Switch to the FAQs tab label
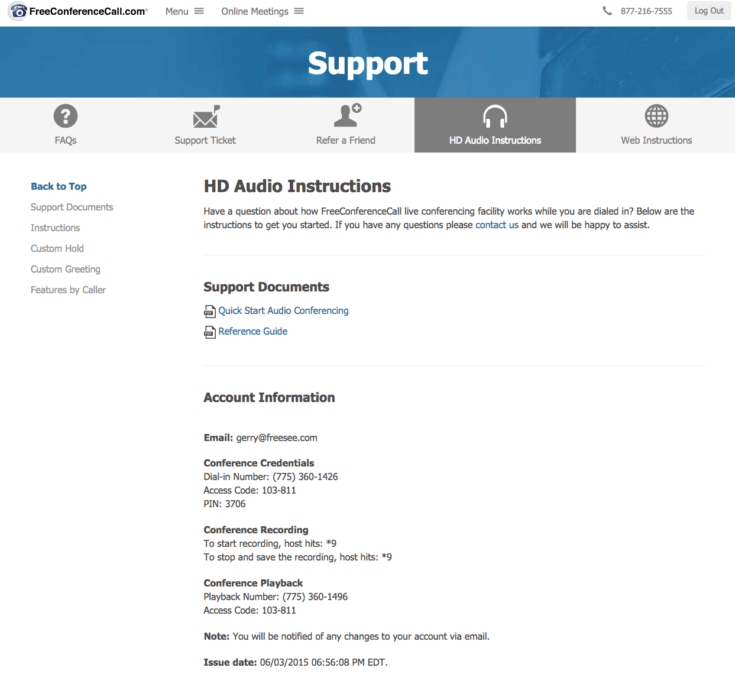Screen dimensions: 735x700 pos(66,140)
